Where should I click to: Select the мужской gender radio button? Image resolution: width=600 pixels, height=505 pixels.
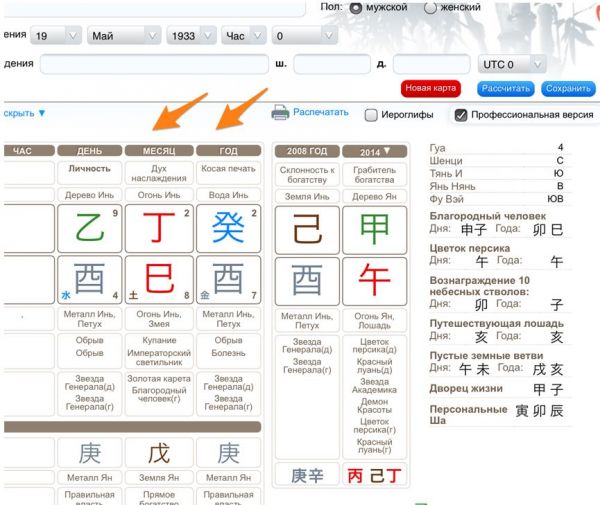(x=356, y=8)
